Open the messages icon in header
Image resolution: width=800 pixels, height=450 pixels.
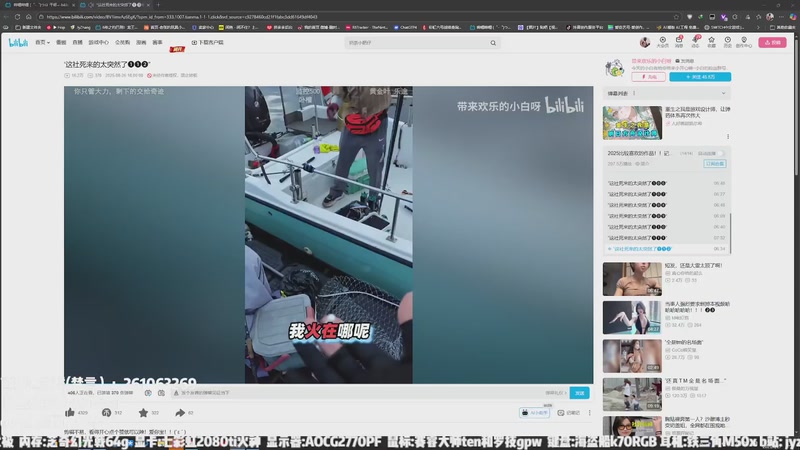(679, 42)
